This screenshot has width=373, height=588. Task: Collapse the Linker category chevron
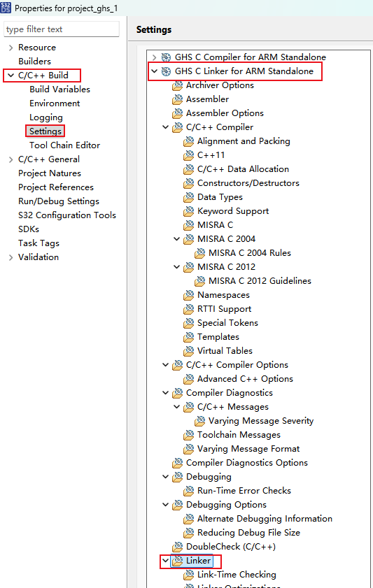[x=165, y=561]
